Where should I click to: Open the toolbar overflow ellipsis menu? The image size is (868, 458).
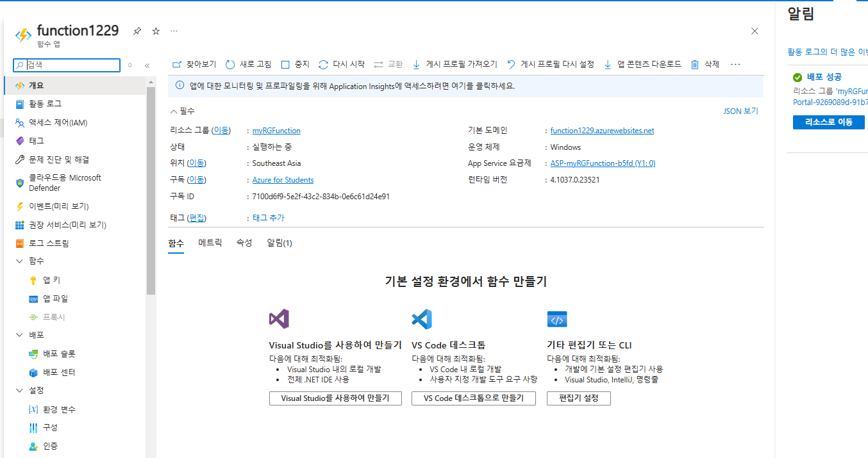(735, 64)
